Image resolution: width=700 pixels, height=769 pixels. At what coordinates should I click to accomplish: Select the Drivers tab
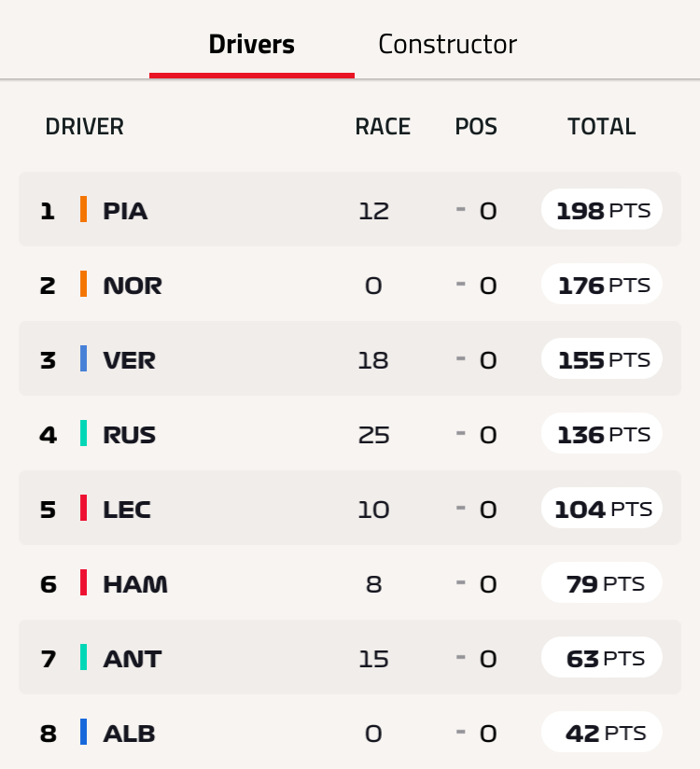click(252, 44)
